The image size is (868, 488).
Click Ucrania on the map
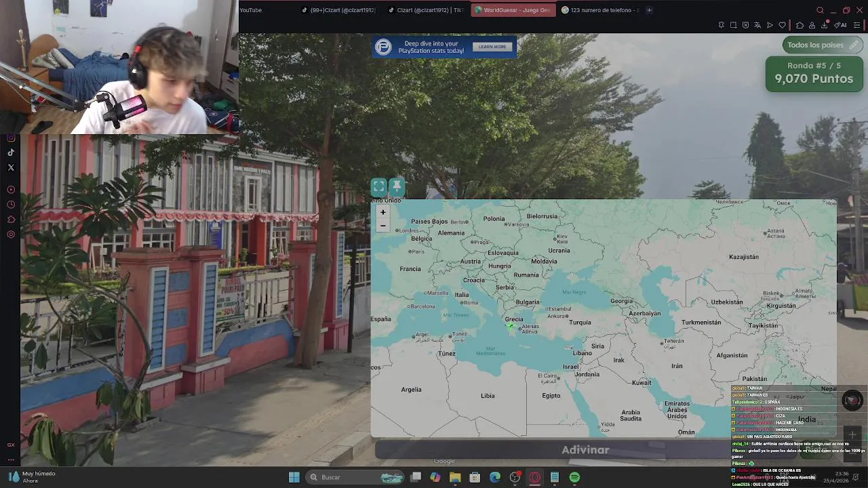[559, 251]
